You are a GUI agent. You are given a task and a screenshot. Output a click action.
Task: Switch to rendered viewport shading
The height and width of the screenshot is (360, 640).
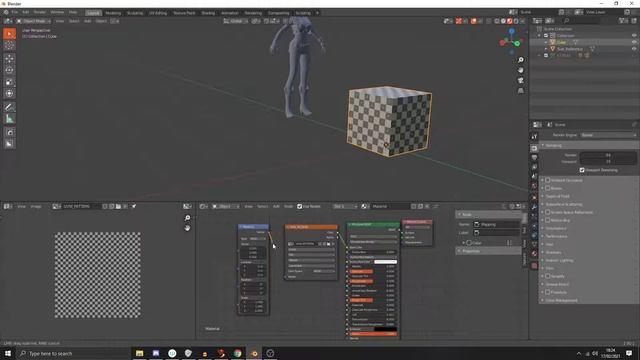click(x=516, y=21)
